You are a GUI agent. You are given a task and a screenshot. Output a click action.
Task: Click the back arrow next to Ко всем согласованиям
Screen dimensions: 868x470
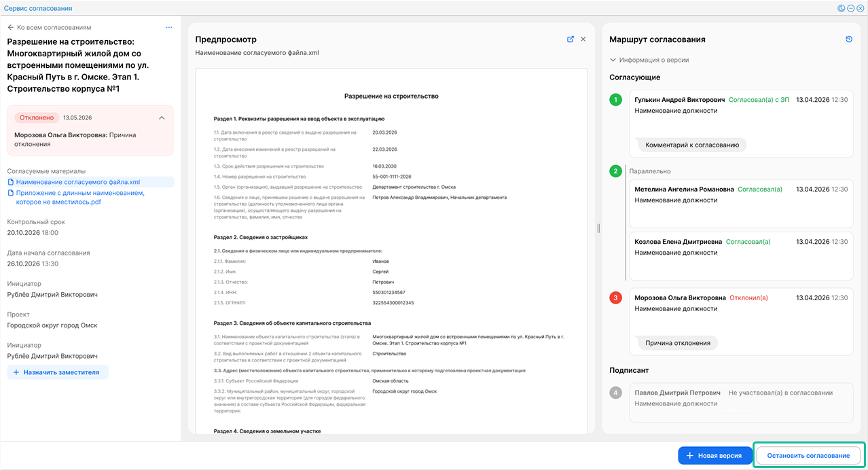click(x=11, y=28)
